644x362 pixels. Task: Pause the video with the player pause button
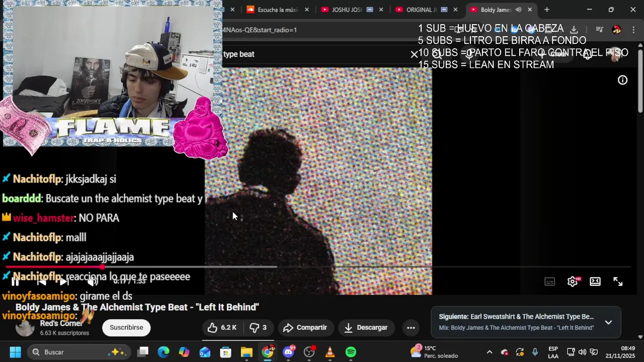tap(15, 282)
